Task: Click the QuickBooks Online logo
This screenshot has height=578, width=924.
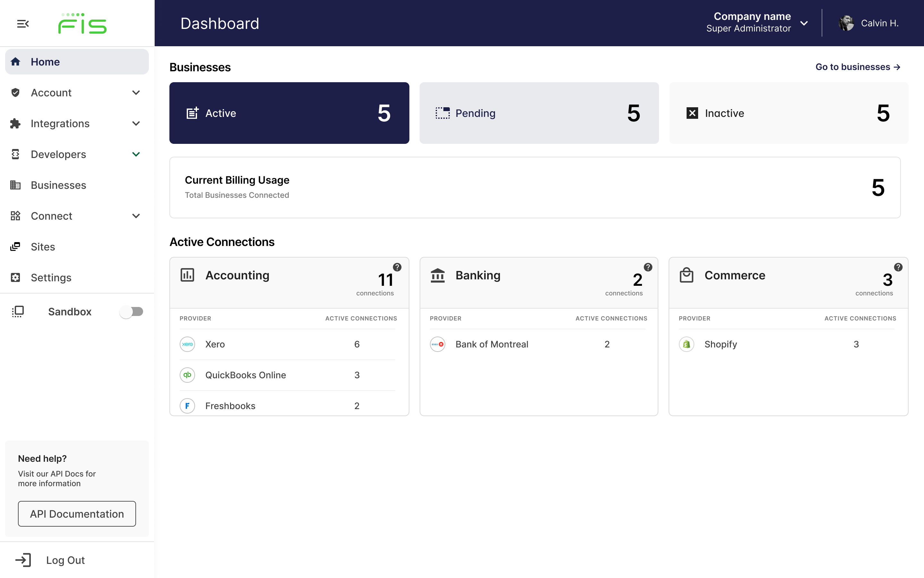Action: 187,375
